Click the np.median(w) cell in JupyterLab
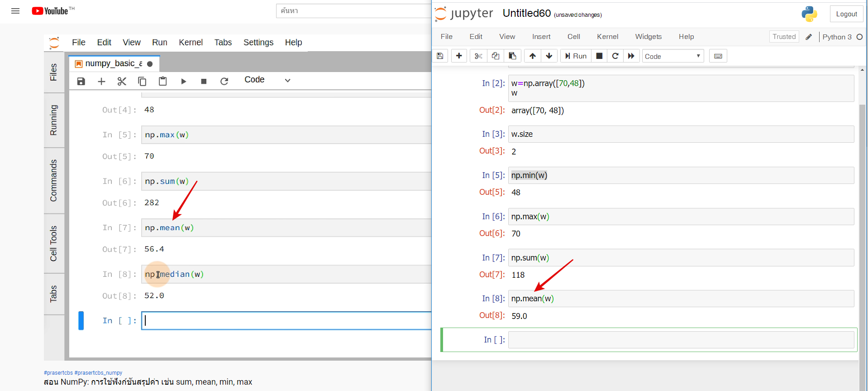Viewport: 868px width, 391px height. pos(286,274)
